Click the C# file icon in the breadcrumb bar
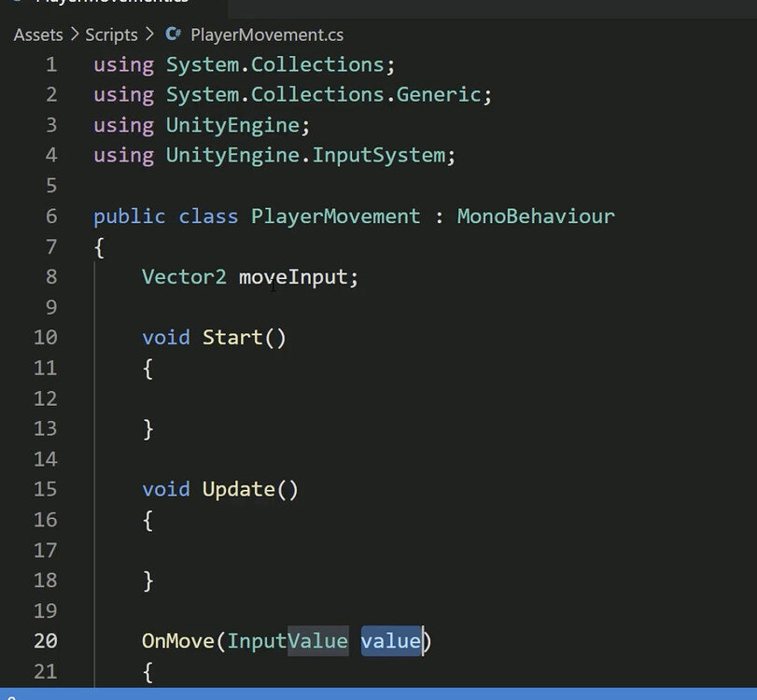The image size is (757, 700). click(x=172, y=35)
